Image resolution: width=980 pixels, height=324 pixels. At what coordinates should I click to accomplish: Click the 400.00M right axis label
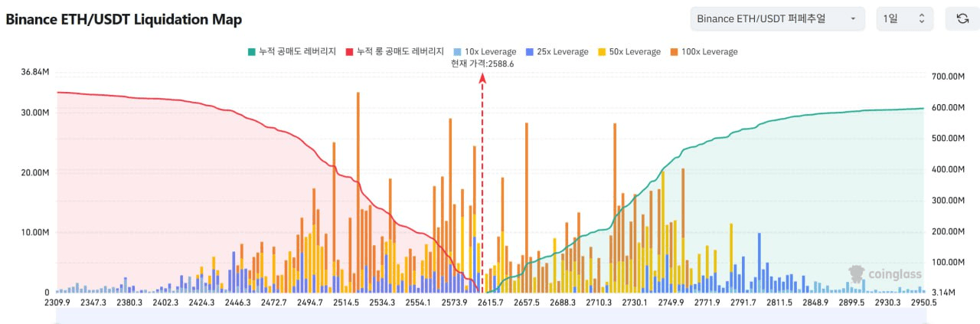coord(948,169)
